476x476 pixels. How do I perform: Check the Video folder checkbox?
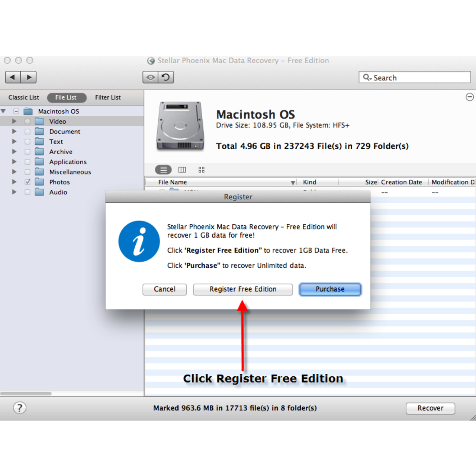click(x=28, y=121)
